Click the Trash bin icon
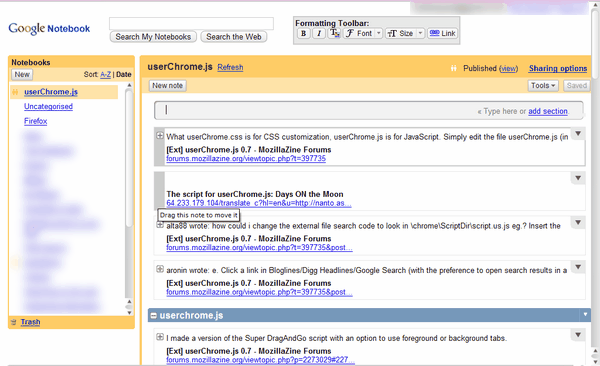This screenshot has width=600, height=366. (x=14, y=322)
